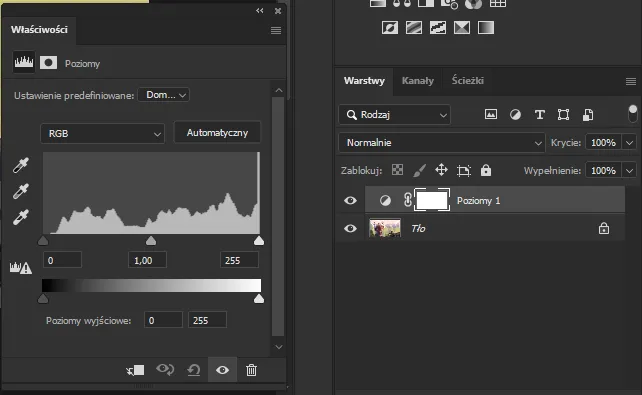The height and width of the screenshot is (395, 642).
Task: Open the Wypełnienie fill slider arrow
Action: (629, 170)
